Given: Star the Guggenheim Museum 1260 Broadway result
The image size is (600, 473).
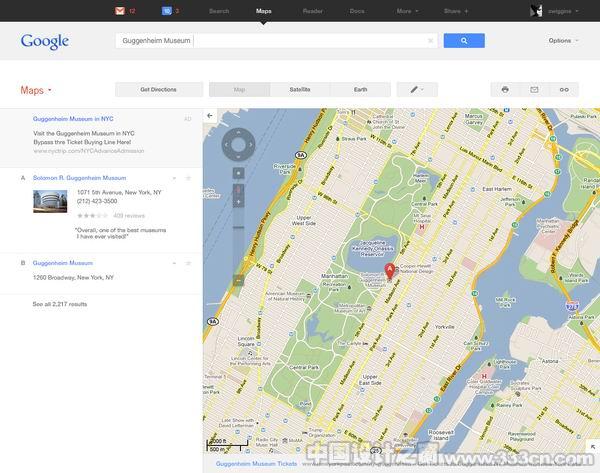Looking at the screenshot, I should (x=188, y=263).
